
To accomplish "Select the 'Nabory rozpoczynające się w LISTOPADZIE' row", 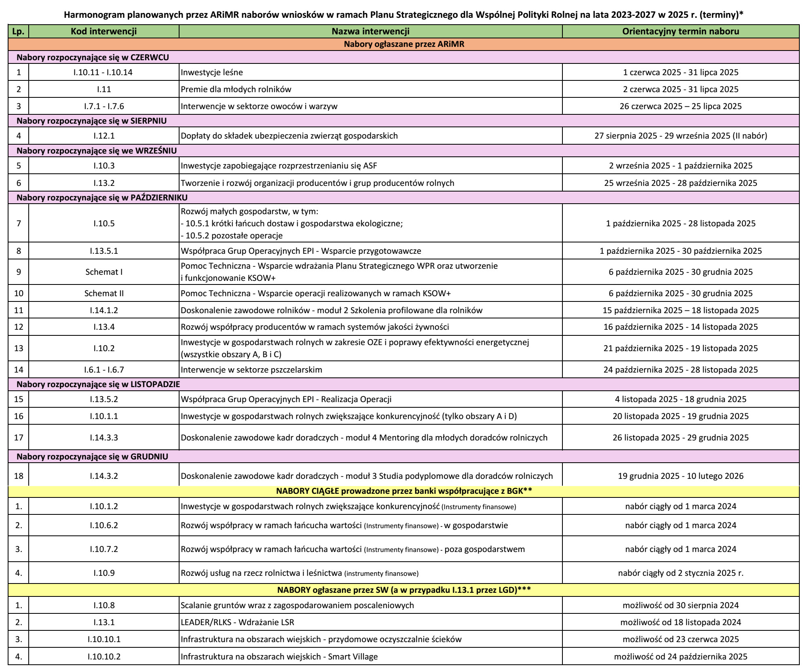I will click(x=98, y=384).
